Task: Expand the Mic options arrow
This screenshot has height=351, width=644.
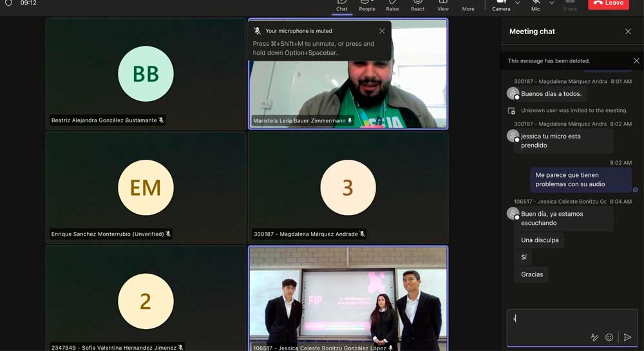Action: pyautogui.click(x=552, y=3)
